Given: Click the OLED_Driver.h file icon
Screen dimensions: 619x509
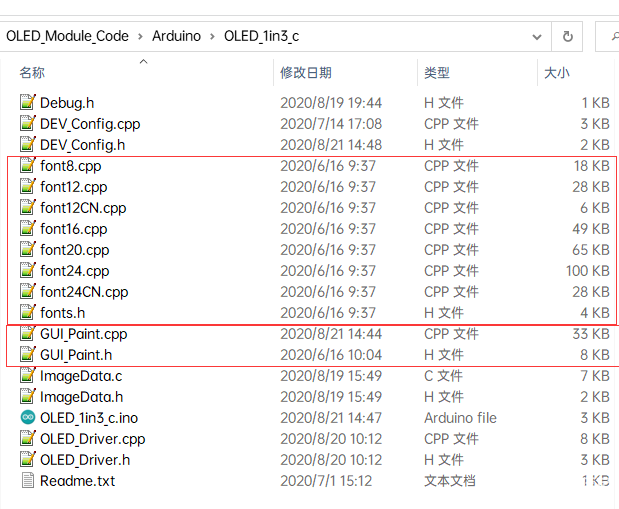Looking at the screenshot, I should point(28,459).
